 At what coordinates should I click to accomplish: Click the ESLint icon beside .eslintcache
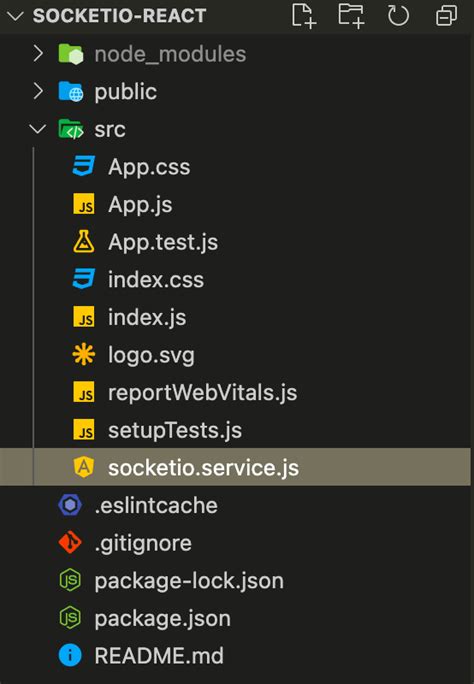(70, 505)
